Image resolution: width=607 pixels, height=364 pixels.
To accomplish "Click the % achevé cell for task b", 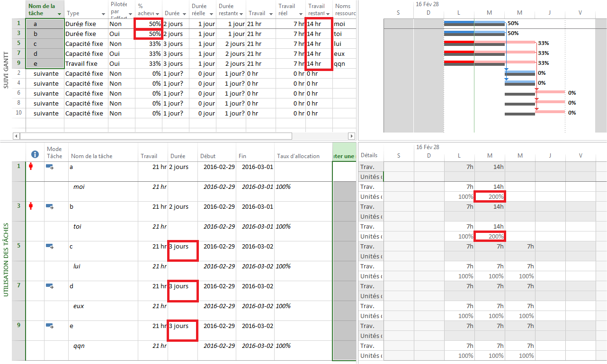I will coord(149,34).
